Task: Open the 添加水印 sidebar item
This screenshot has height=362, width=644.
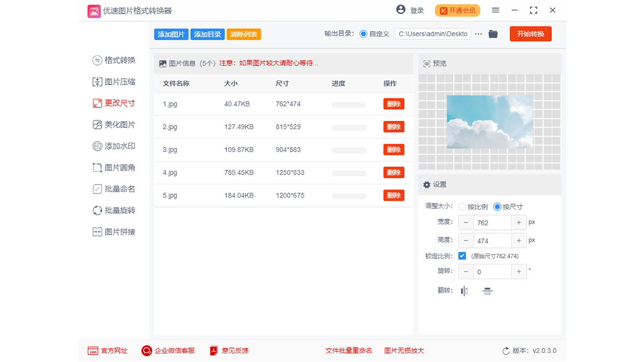Action: click(x=114, y=146)
